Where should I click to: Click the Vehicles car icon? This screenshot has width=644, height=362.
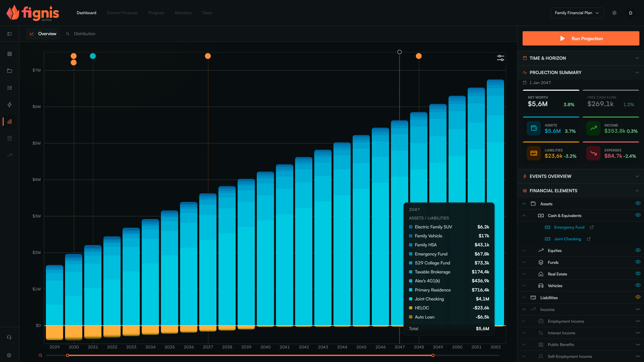[x=541, y=286]
